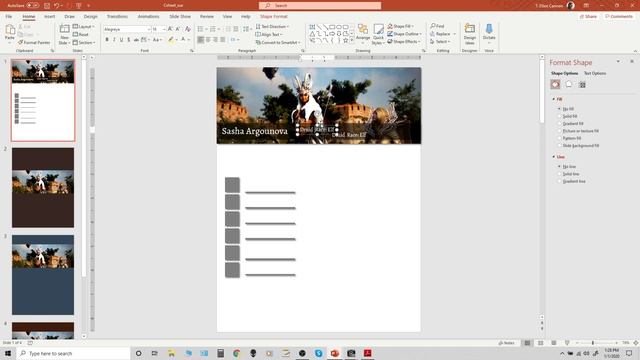Click the Paste icon in Clipboard group
The height and width of the screenshot is (360, 640).
10,30
